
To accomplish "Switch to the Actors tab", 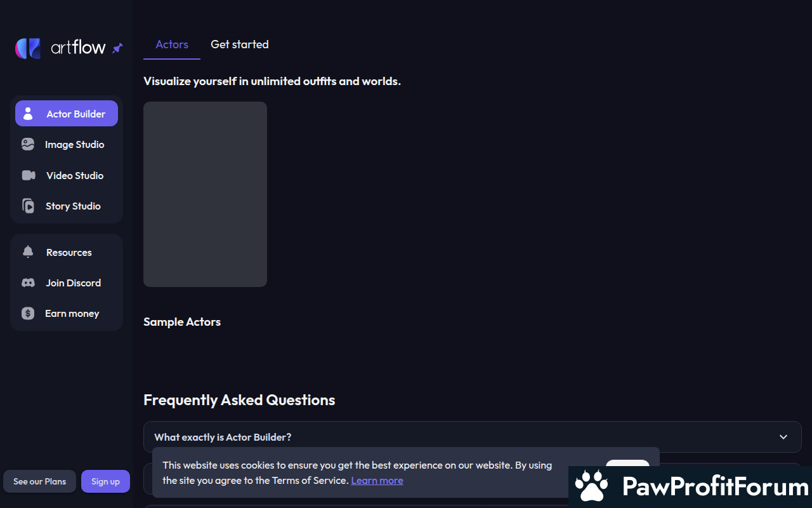I will (x=172, y=44).
